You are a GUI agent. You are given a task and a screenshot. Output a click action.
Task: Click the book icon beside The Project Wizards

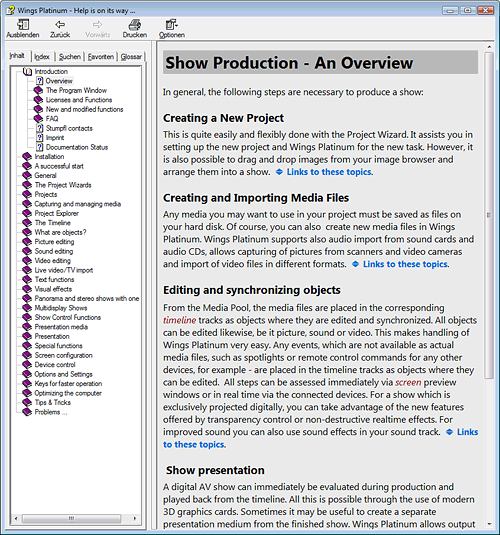point(27,185)
